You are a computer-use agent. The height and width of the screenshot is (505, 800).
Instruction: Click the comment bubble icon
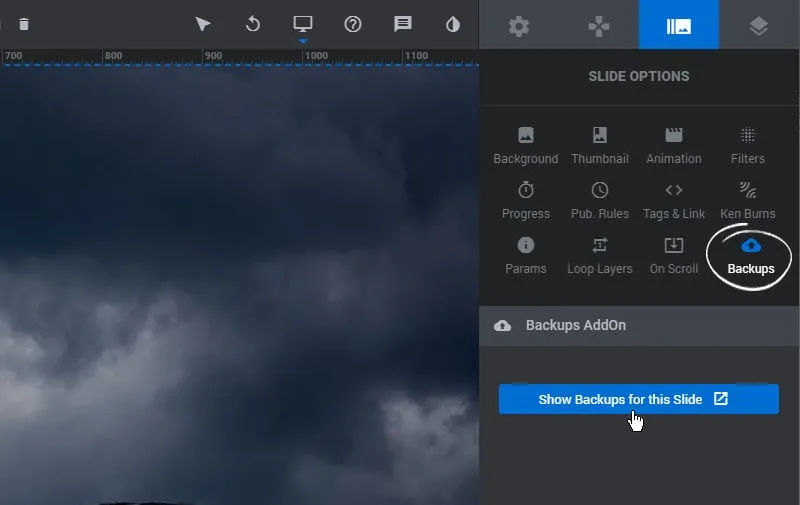click(x=403, y=24)
